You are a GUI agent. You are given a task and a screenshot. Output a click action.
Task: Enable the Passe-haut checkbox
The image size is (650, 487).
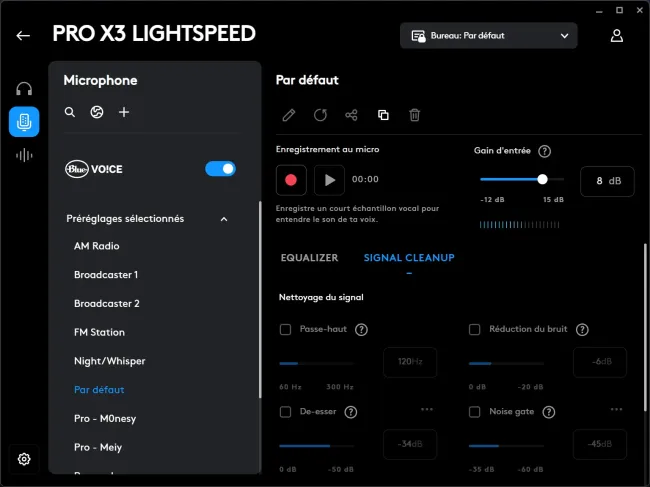(x=285, y=330)
